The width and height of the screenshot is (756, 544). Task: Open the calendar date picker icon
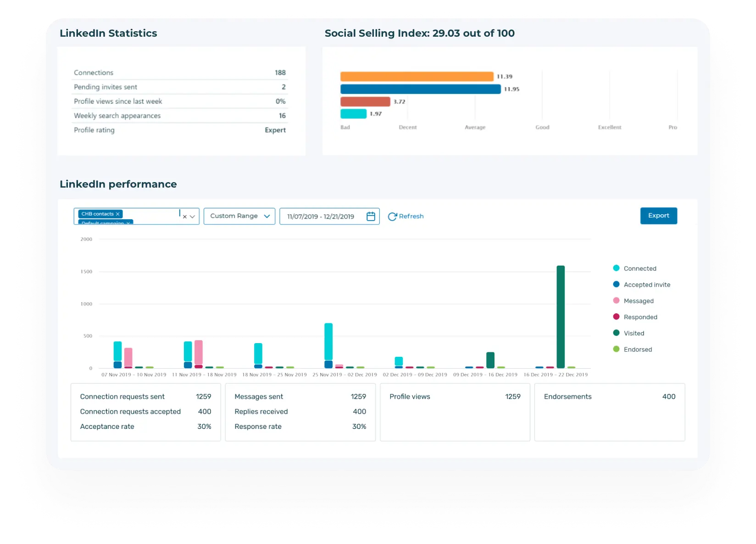tap(371, 216)
